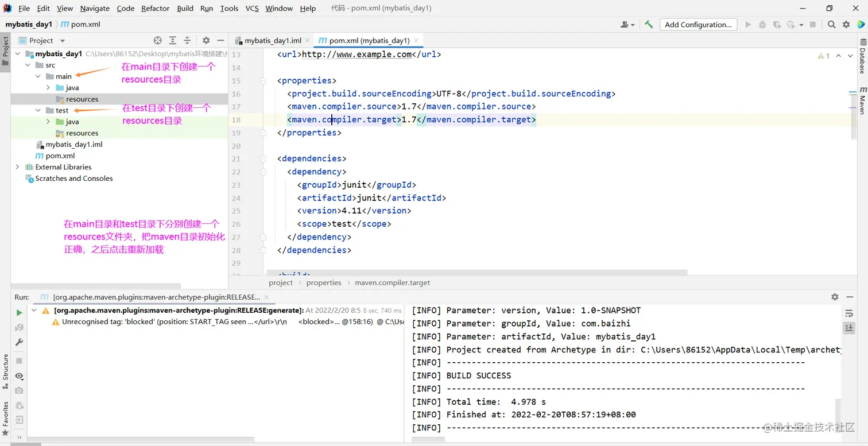Collapse the maven-archetype-plugin run result node

point(34,311)
